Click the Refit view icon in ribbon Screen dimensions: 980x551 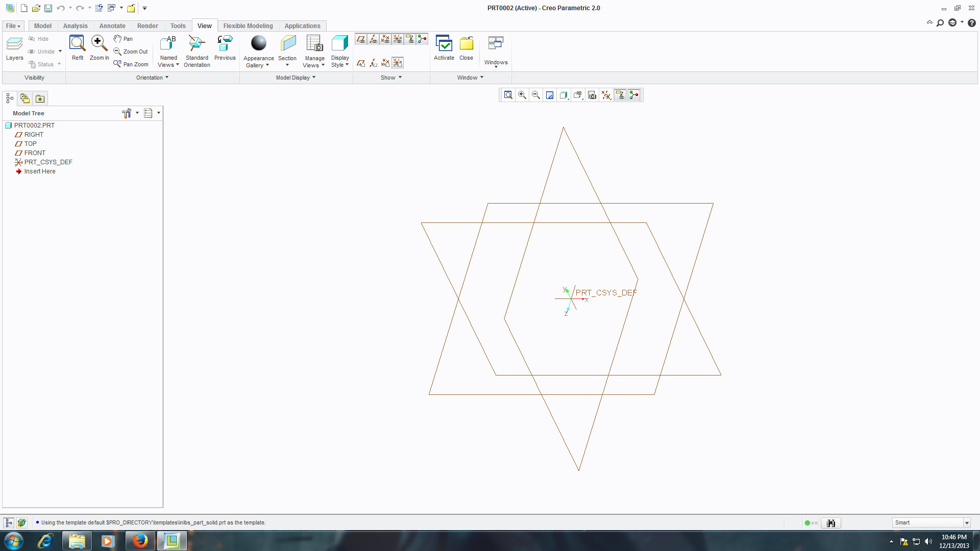tap(77, 44)
